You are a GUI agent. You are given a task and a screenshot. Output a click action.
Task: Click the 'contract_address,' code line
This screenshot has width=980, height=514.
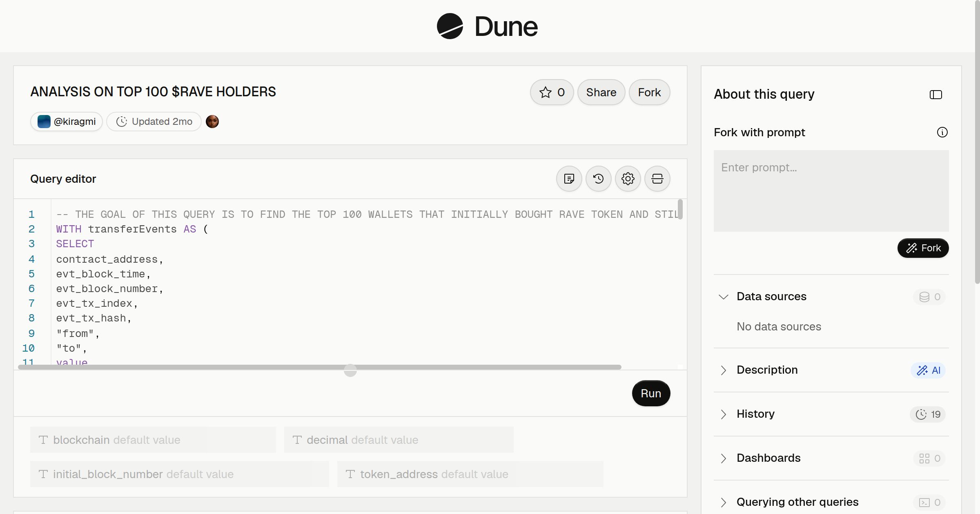(110, 259)
